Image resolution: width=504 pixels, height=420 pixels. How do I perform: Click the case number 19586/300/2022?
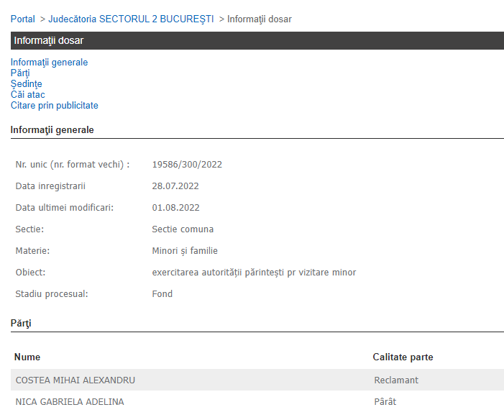(187, 165)
